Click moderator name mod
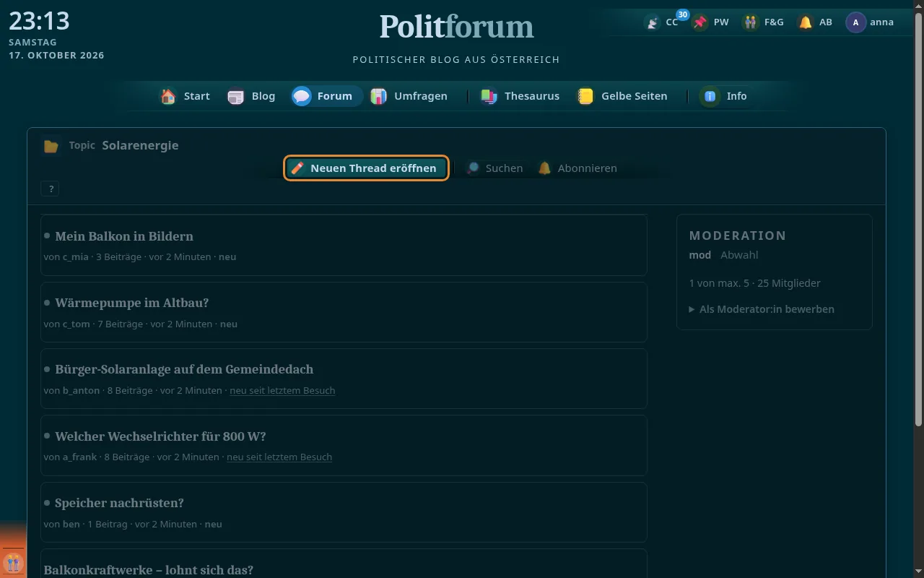This screenshot has width=924, height=578. click(700, 255)
